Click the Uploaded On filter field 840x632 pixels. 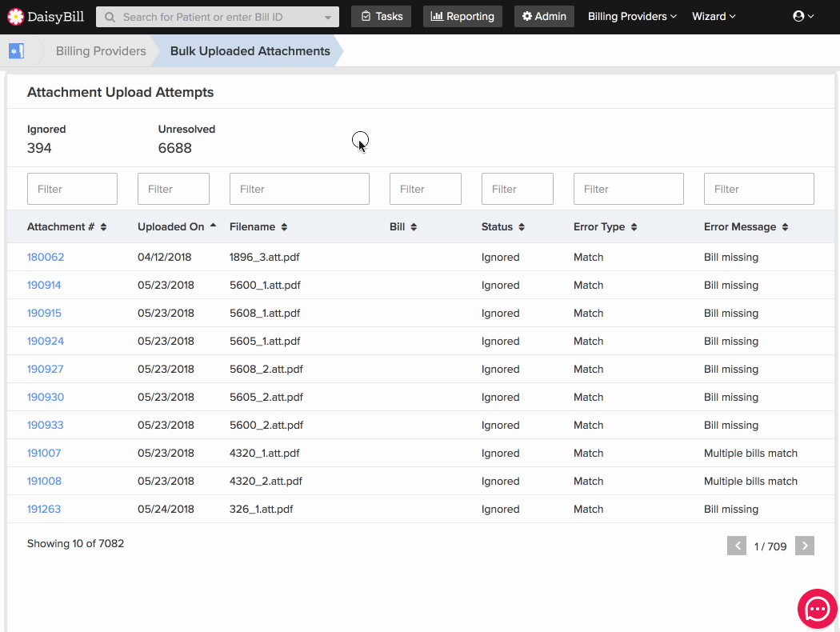(174, 189)
